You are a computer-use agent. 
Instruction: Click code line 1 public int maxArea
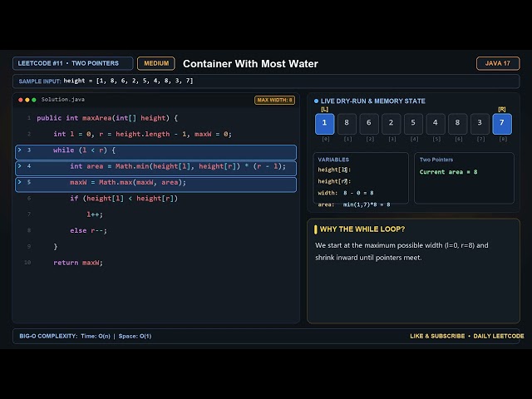pos(107,118)
